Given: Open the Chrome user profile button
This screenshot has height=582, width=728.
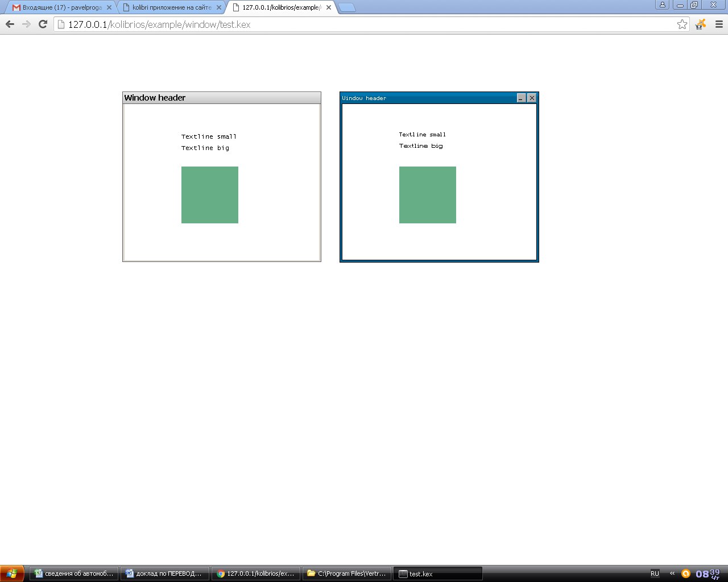Looking at the screenshot, I should point(662,5).
